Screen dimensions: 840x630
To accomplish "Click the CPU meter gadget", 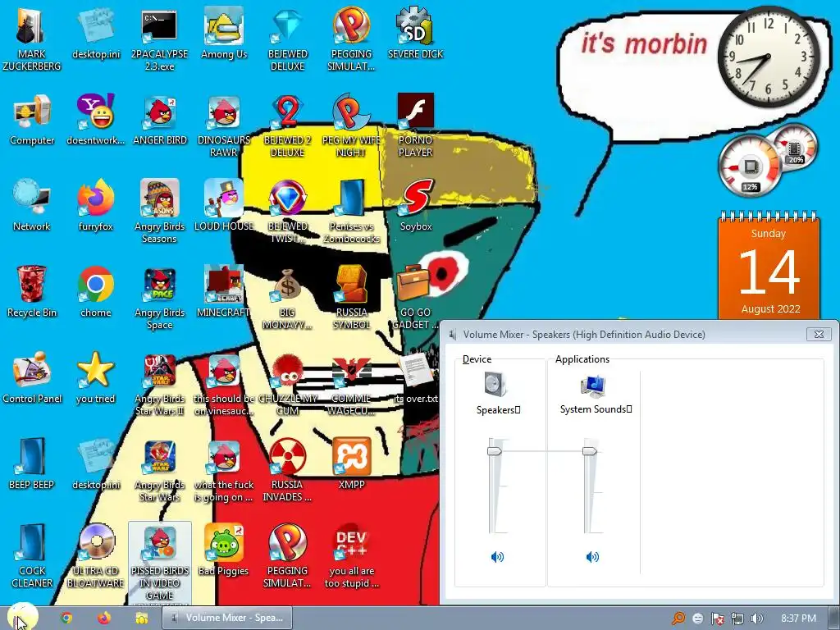I will click(x=750, y=167).
